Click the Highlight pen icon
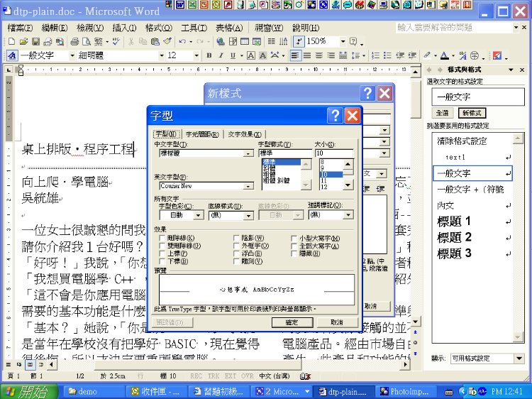 [427, 55]
